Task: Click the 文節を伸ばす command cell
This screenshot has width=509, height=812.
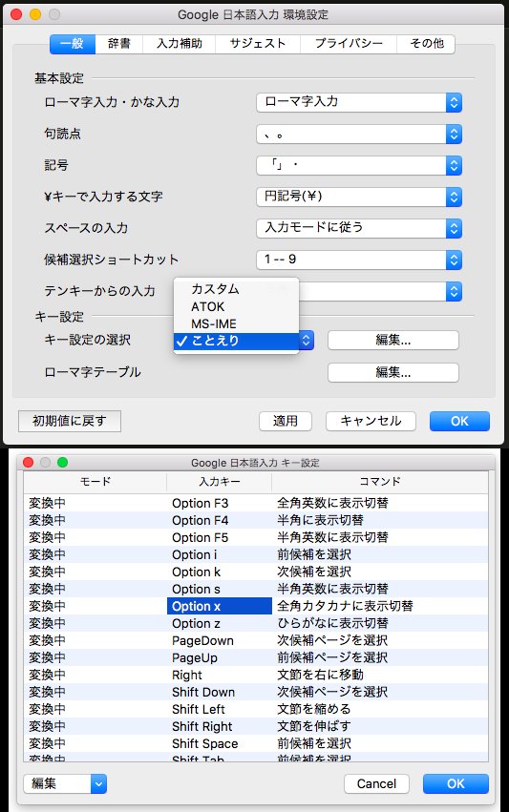Action: pos(380,726)
